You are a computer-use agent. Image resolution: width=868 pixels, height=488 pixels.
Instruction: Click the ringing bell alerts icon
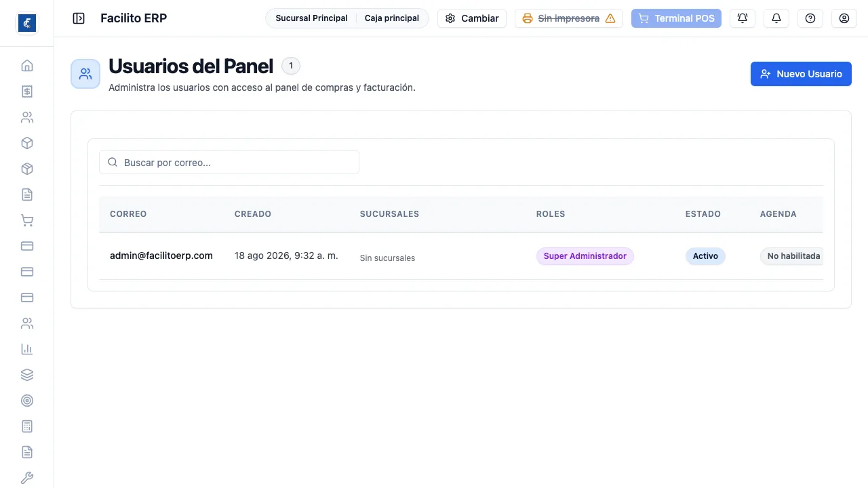point(743,18)
